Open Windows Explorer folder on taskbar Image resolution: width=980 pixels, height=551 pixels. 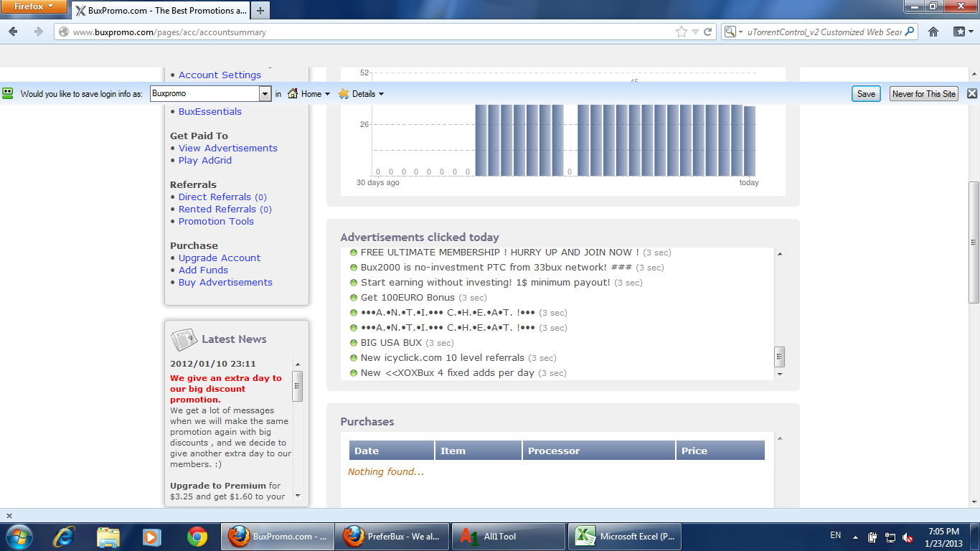pyautogui.click(x=108, y=536)
